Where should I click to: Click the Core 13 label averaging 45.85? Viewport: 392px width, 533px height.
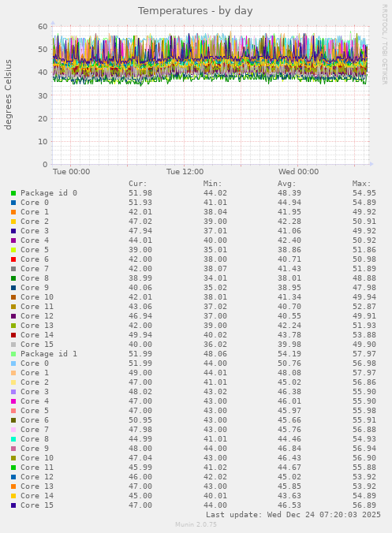[37, 486]
